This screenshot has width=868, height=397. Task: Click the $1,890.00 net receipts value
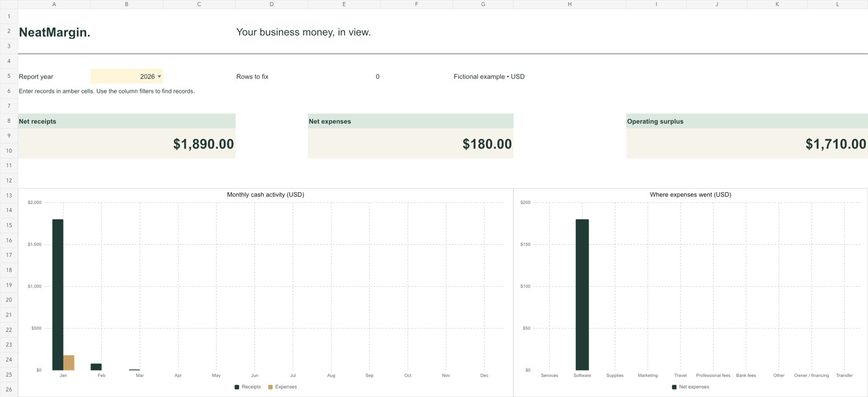pyautogui.click(x=203, y=144)
